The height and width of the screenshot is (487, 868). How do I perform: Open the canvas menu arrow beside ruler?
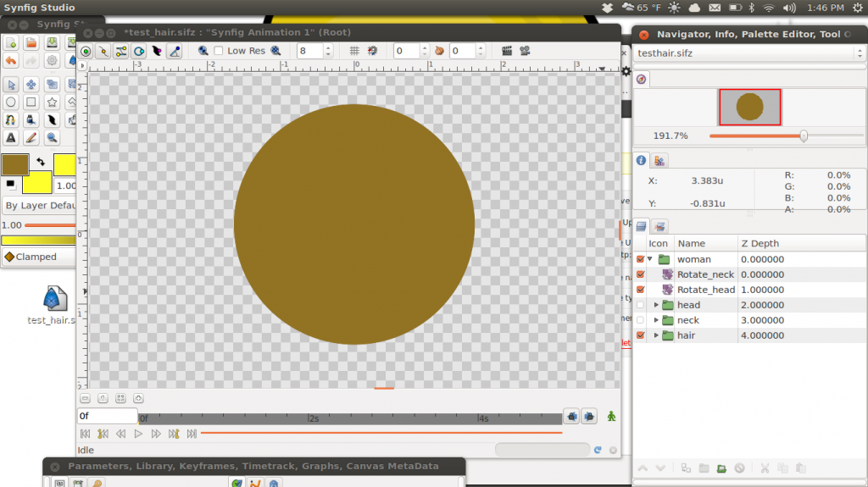[82, 66]
